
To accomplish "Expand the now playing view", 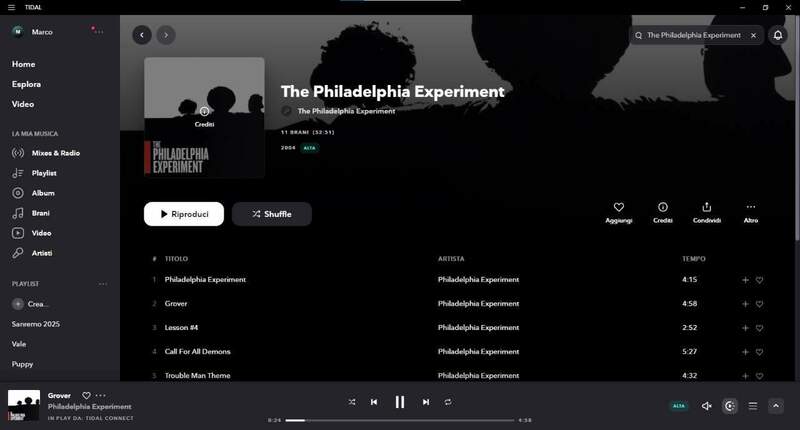I will point(776,406).
